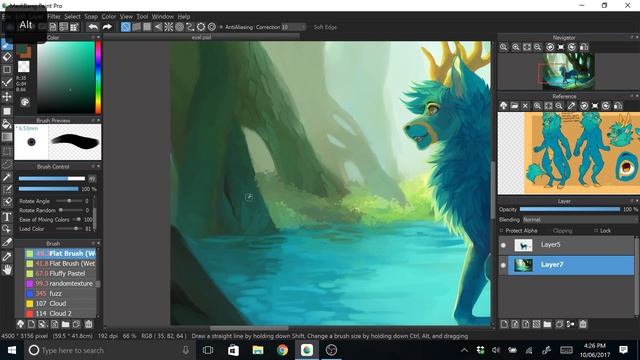
Task: Select the randomtexture brush
Action: click(60, 283)
